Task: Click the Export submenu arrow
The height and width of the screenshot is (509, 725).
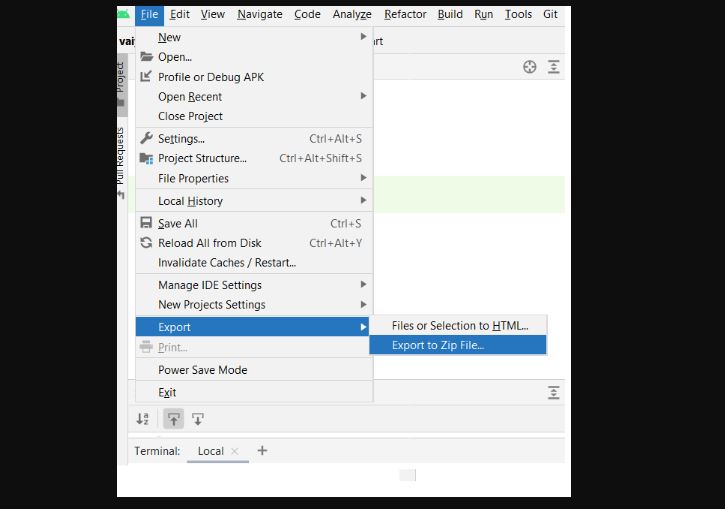Action: [x=363, y=327]
